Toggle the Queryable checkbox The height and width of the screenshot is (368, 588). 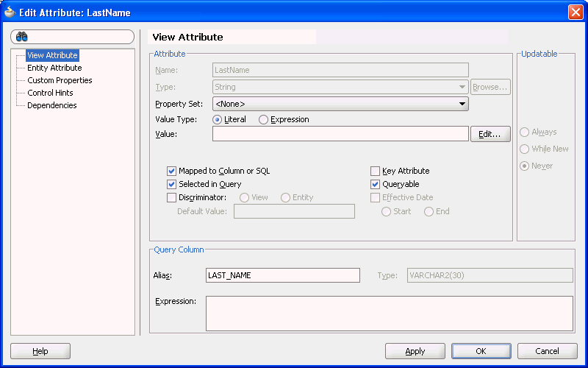pos(375,185)
